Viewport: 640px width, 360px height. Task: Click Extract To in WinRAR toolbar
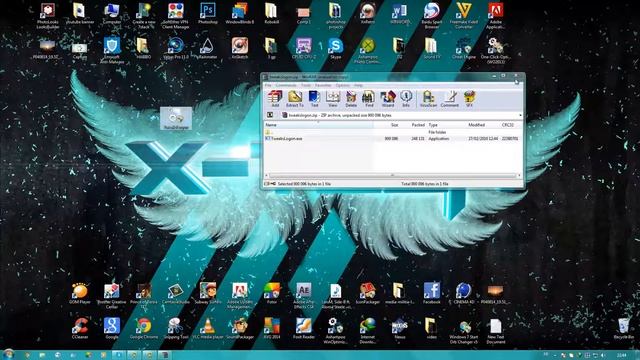[x=295, y=99]
